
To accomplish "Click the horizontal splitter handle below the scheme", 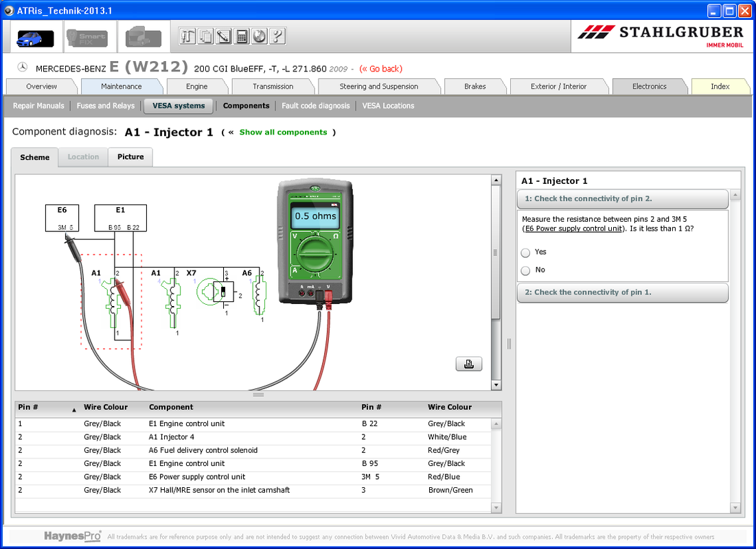I will [x=258, y=395].
